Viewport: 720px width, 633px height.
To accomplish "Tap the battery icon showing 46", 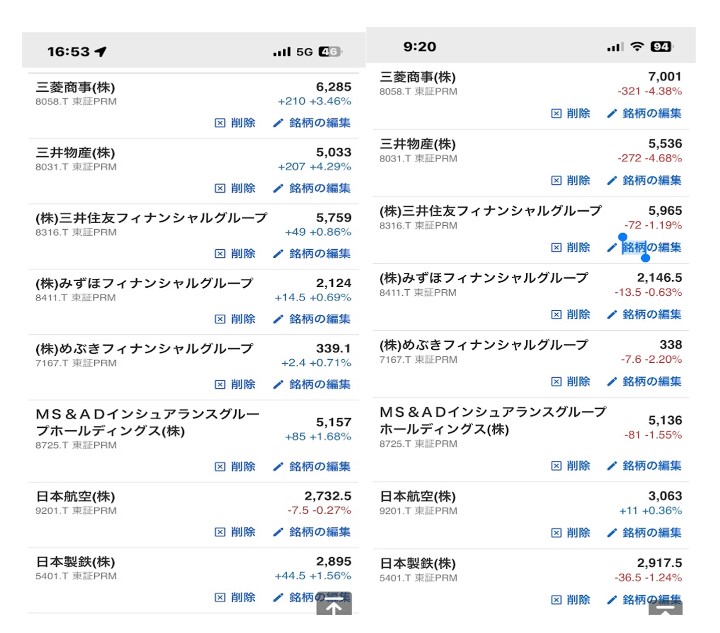I will (x=330, y=51).
